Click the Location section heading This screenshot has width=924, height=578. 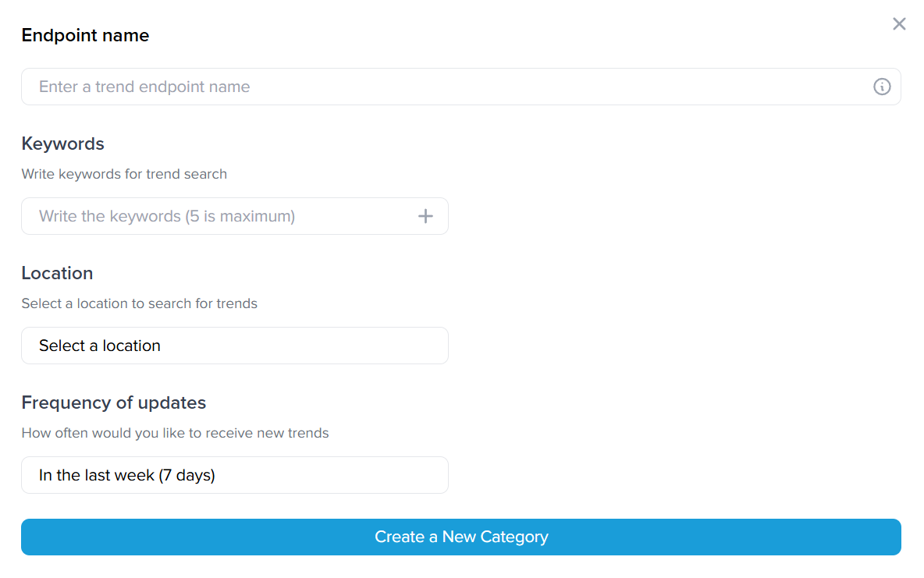pyautogui.click(x=57, y=273)
